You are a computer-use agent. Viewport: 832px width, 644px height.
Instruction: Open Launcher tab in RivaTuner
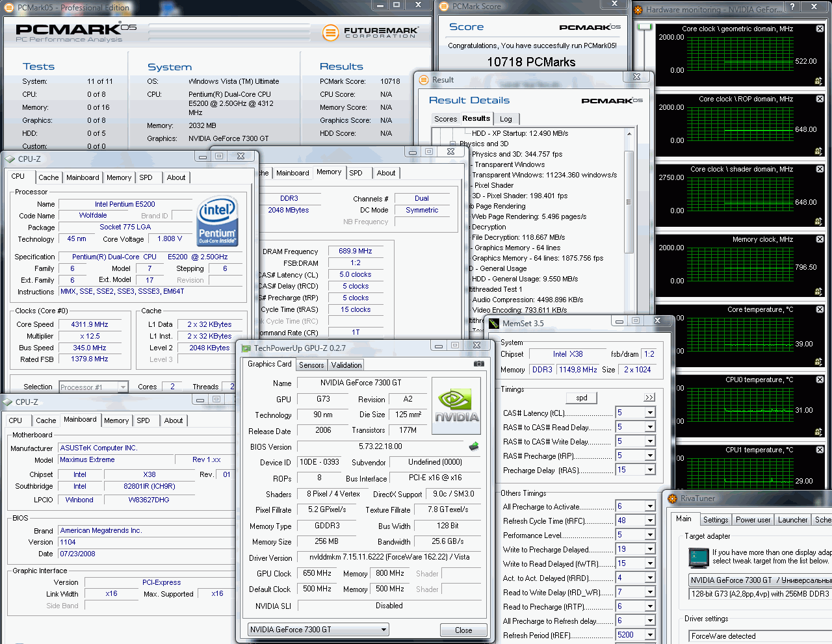coord(792,520)
